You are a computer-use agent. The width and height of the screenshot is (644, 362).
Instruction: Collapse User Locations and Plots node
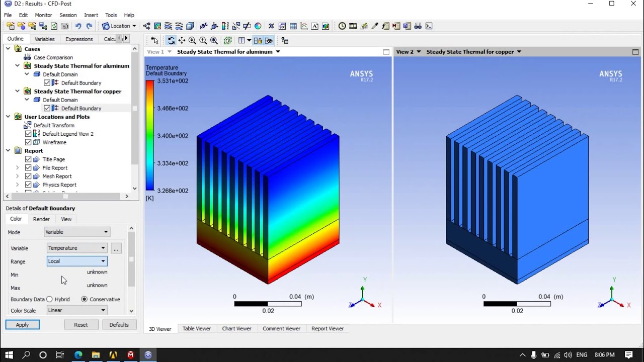coord(8,117)
